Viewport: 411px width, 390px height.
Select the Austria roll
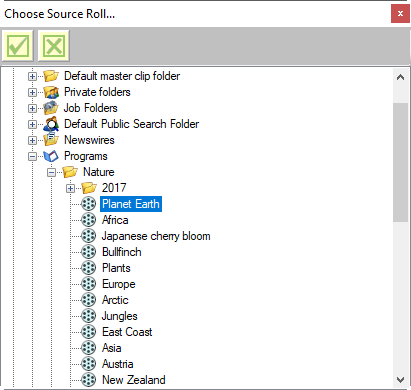coord(118,364)
